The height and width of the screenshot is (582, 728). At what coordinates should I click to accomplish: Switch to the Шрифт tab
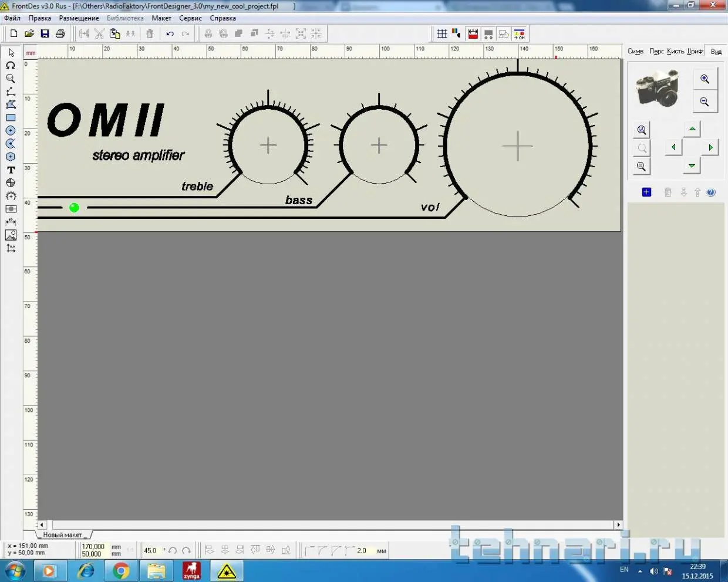(695, 51)
